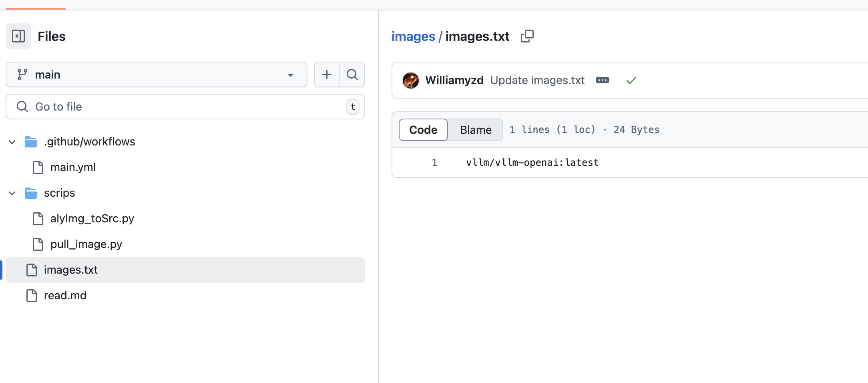Viewport: 868px width, 383px height.
Task: Collapse the .github/workflows folder chevron
Action: (x=12, y=142)
